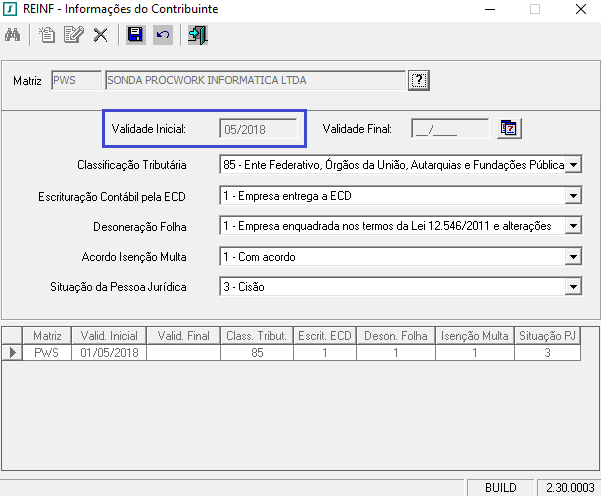This screenshot has width=601, height=496.
Task: Open calendar picker beside Validade Final
Action: point(510,128)
